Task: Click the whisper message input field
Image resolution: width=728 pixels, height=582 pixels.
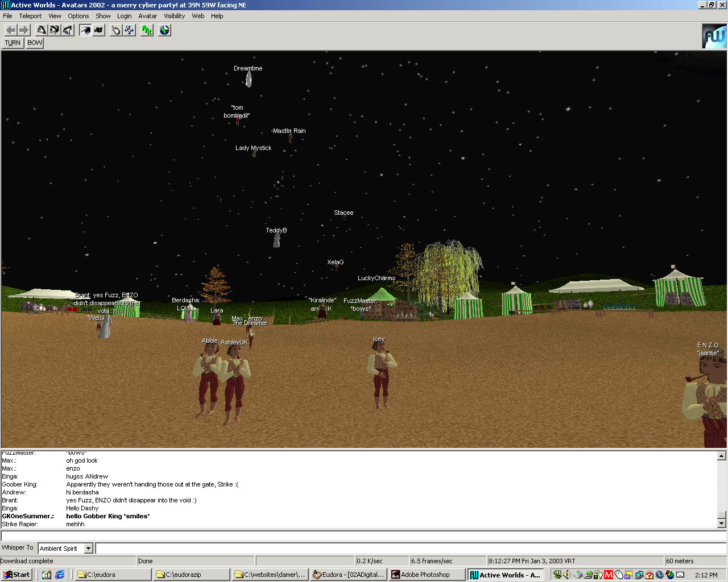Action: 409,548
